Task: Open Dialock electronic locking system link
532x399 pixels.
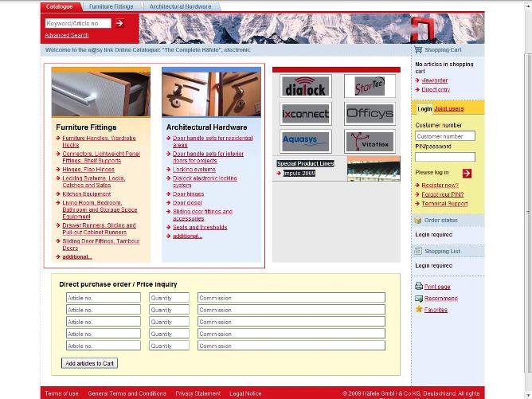Action: pyautogui.click(x=205, y=182)
